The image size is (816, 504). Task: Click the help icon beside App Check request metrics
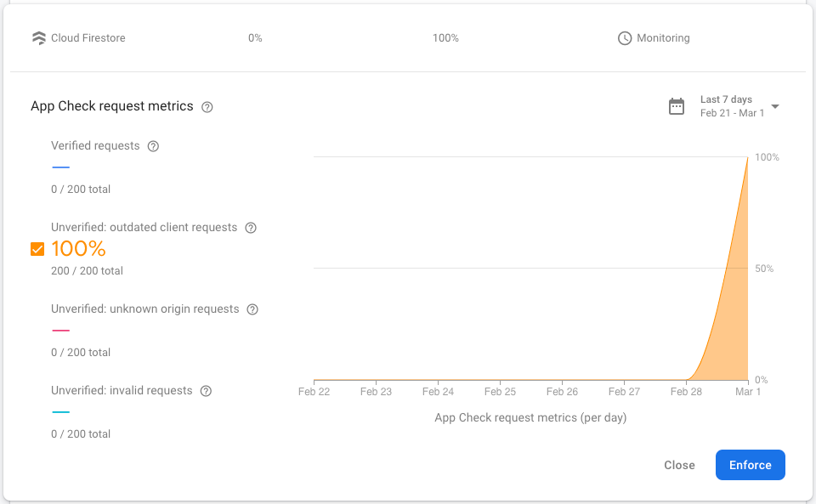click(x=207, y=107)
